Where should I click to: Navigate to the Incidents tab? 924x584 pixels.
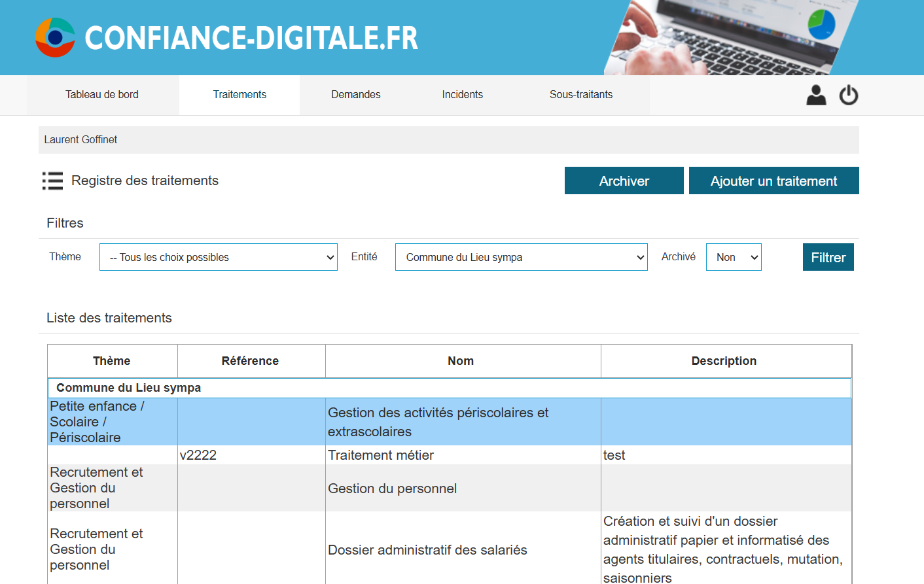[462, 95]
